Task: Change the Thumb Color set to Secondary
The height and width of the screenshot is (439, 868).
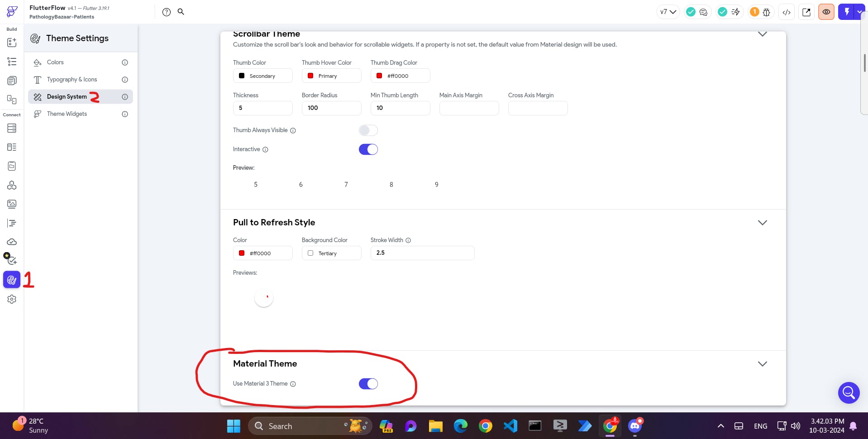Action: [263, 76]
